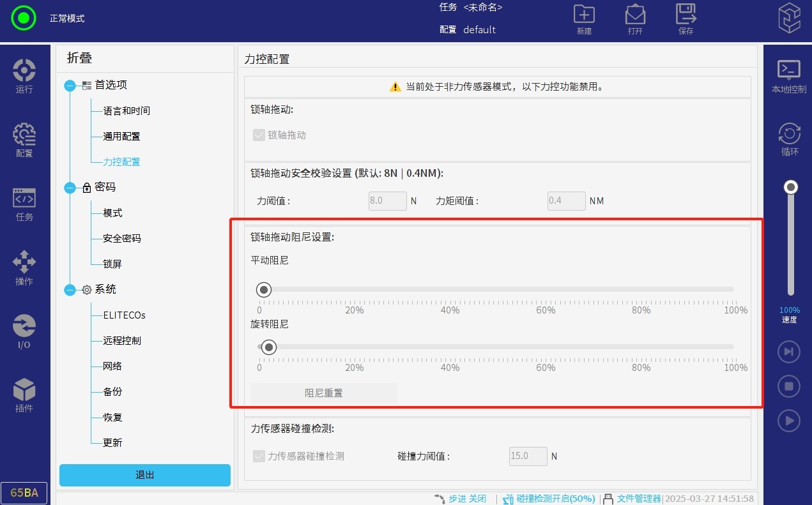
Task: Click the 平动阻尼 slider handle
Action: 264,290
